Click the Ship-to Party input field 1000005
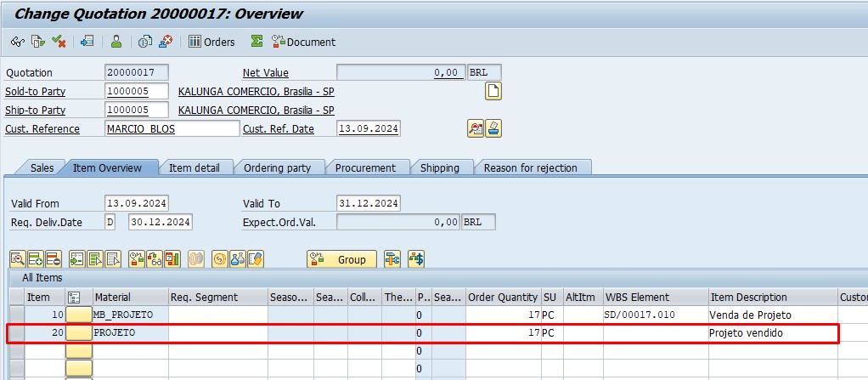This screenshot has width=868, height=380. [x=137, y=111]
